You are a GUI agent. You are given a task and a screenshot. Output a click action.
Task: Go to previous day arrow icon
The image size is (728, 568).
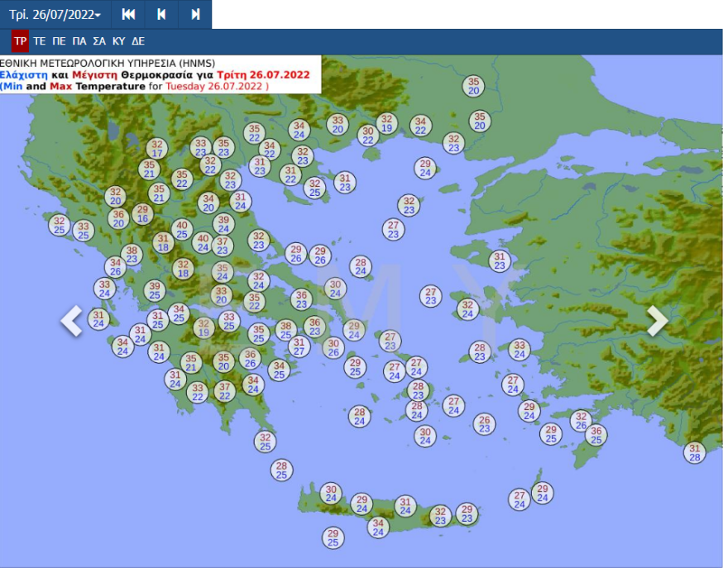pyautogui.click(x=161, y=15)
